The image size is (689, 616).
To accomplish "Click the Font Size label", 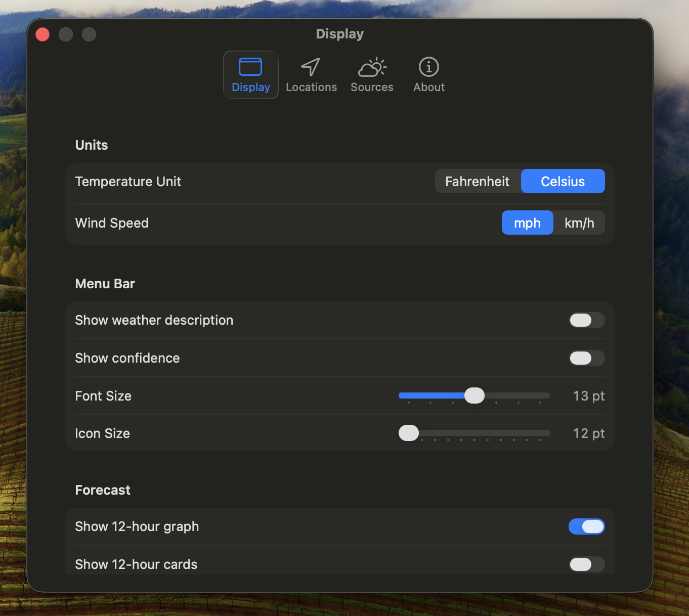I will pos(103,396).
